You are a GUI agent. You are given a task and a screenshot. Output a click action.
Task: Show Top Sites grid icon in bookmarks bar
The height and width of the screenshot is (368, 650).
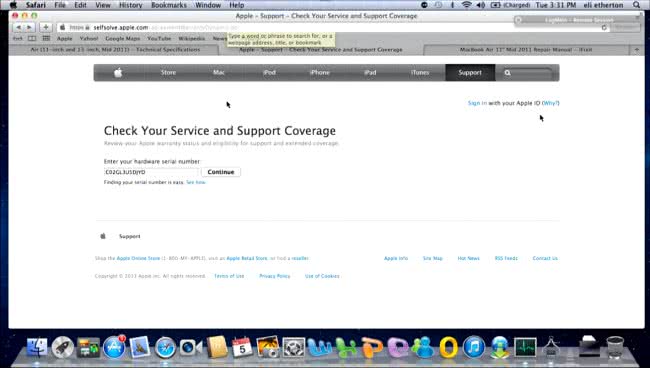click(x=46, y=38)
